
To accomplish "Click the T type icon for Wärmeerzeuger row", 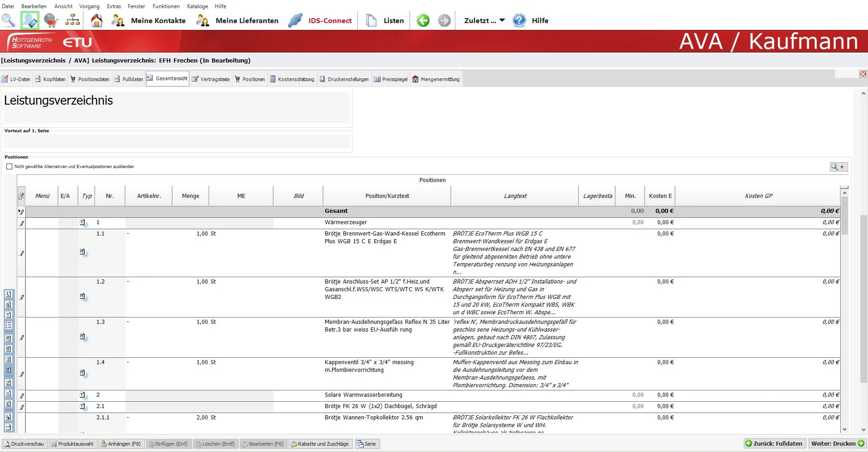I will (82, 222).
